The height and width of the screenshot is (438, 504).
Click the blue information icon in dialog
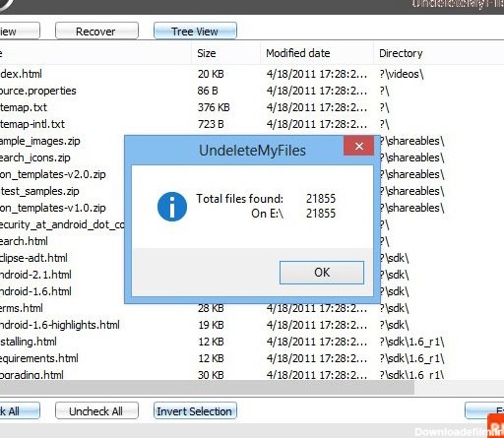[172, 207]
